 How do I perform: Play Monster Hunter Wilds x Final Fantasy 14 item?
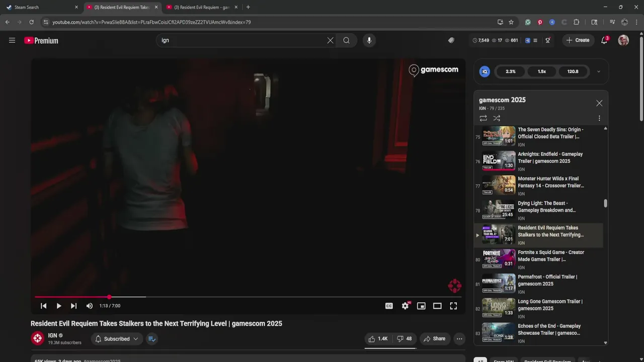pos(539,186)
